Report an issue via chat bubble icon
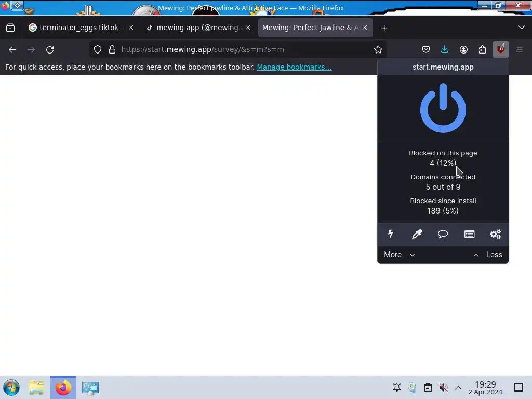Screen dimensions: 532x399 point(443,234)
